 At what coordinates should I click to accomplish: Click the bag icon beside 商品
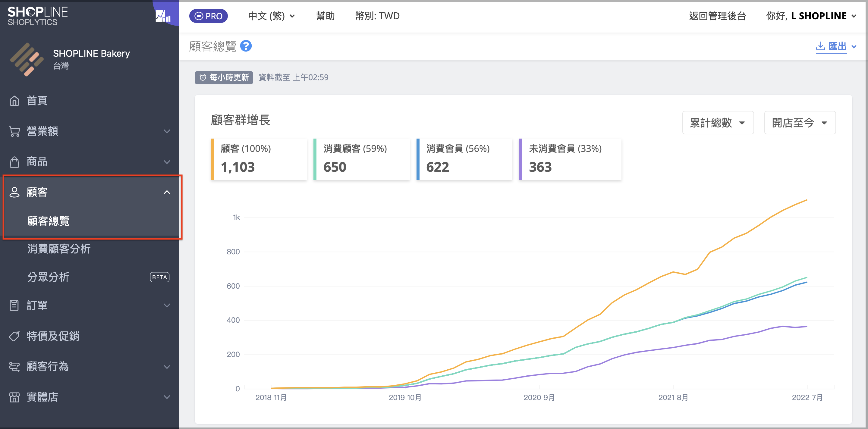[x=14, y=162]
